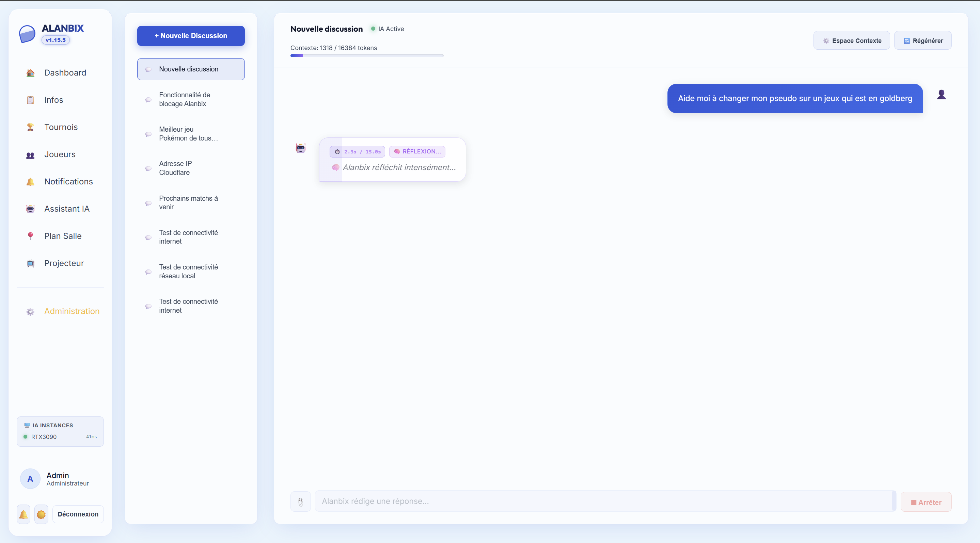The image size is (980, 543).
Task: Click the Projecteur screen icon
Action: (30, 263)
